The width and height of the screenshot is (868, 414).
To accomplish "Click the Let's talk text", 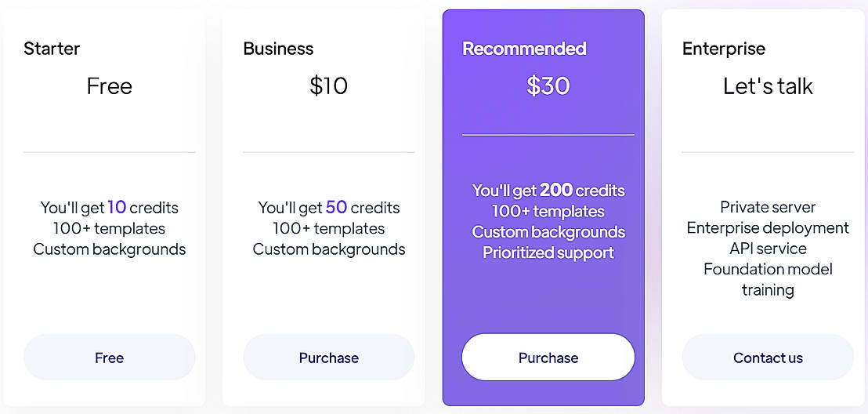I will (x=768, y=85).
